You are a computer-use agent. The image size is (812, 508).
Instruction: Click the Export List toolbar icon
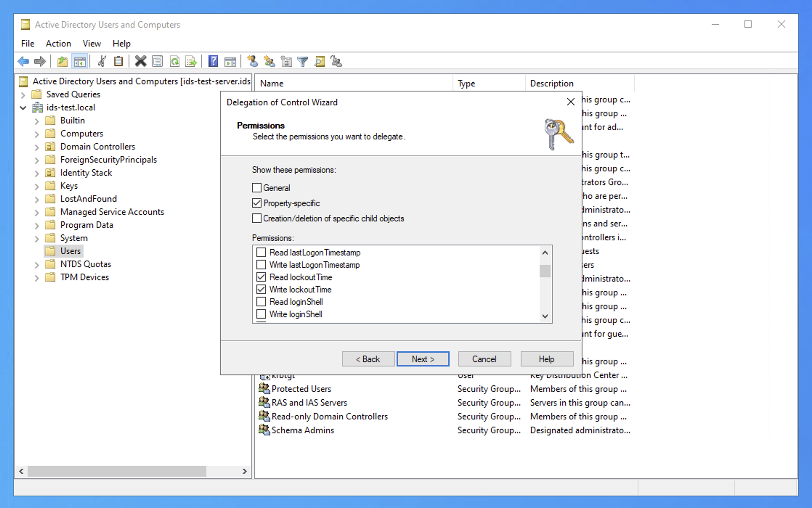[191, 61]
